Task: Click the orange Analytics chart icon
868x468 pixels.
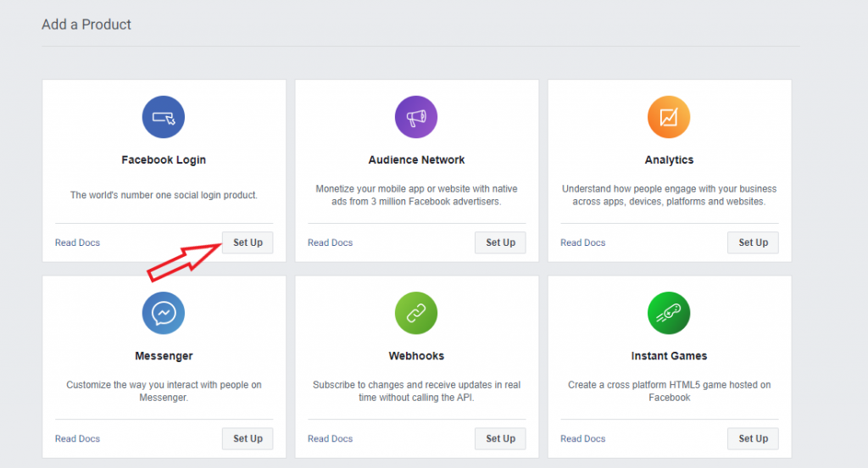Action: click(x=669, y=117)
